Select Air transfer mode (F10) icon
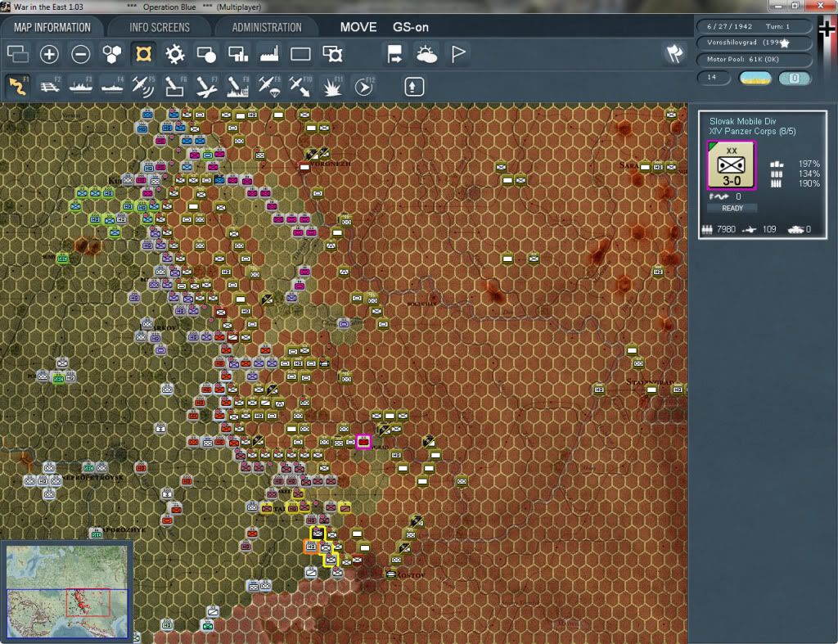The height and width of the screenshot is (644, 838). pos(300,86)
